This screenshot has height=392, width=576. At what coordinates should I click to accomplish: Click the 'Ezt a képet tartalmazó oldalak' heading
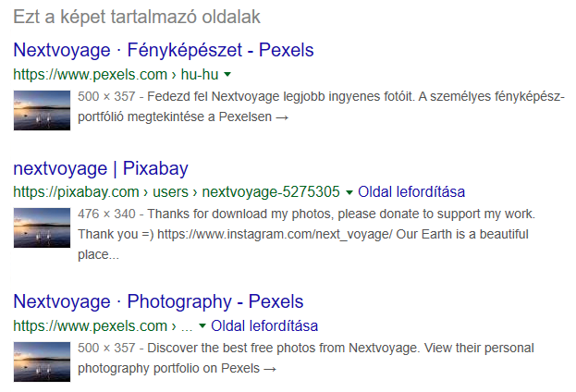(x=136, y=18)
